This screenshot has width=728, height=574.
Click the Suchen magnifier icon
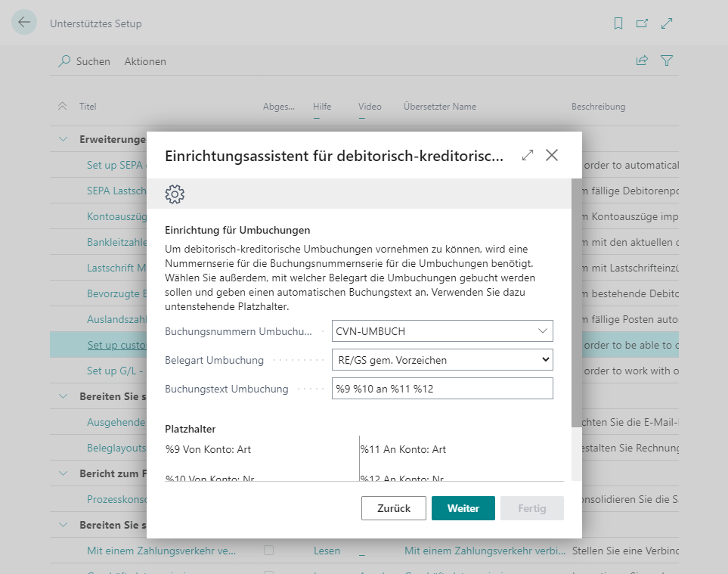(x=64, y=61)
